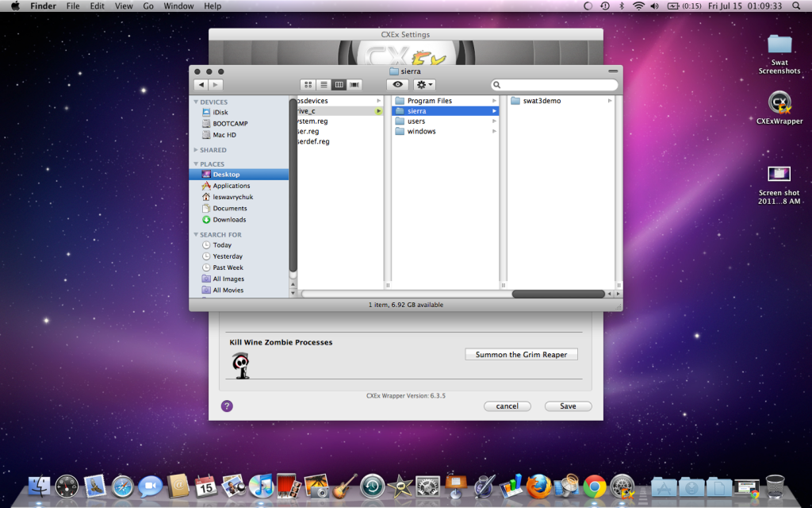Select the Screen shot desktop file
Viewport: 812px width, 508px height.
(x=779, y=185)
